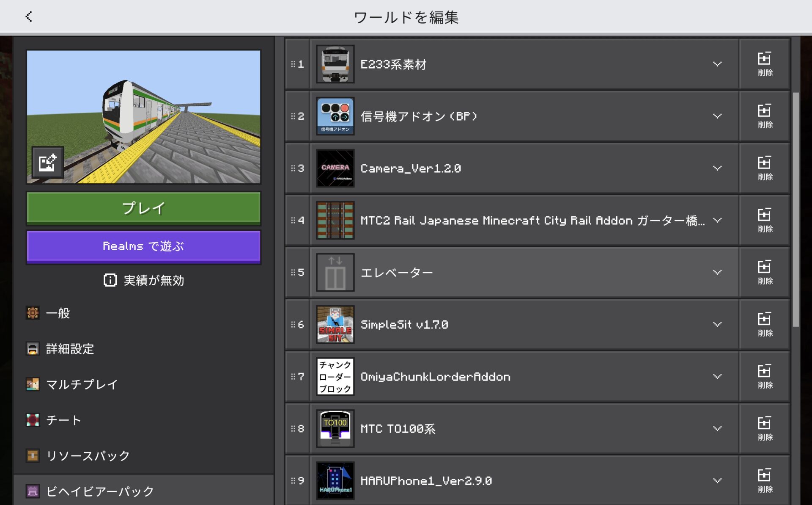The image size is (812, 505).
Task: Expand the HARUPhone1_Ver2.9.0 pack details
Action: tap(717, 480)
